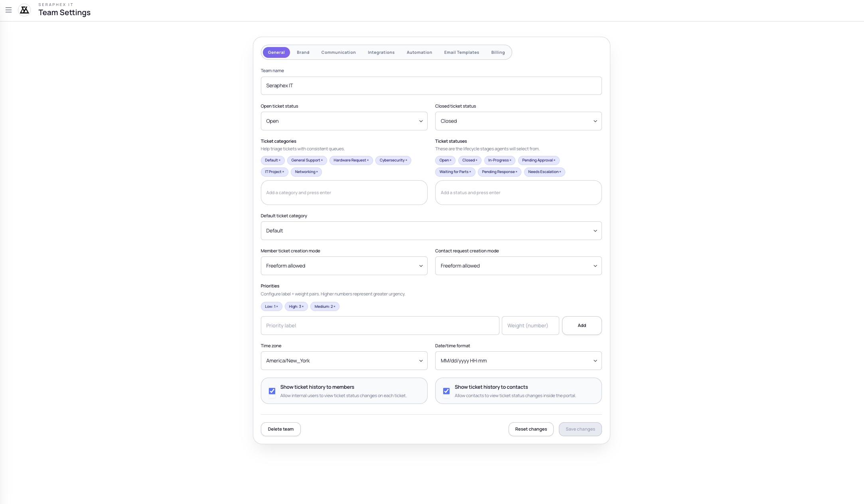
Task: Open the hamburger navigation menu
Action: coord(8,10)
